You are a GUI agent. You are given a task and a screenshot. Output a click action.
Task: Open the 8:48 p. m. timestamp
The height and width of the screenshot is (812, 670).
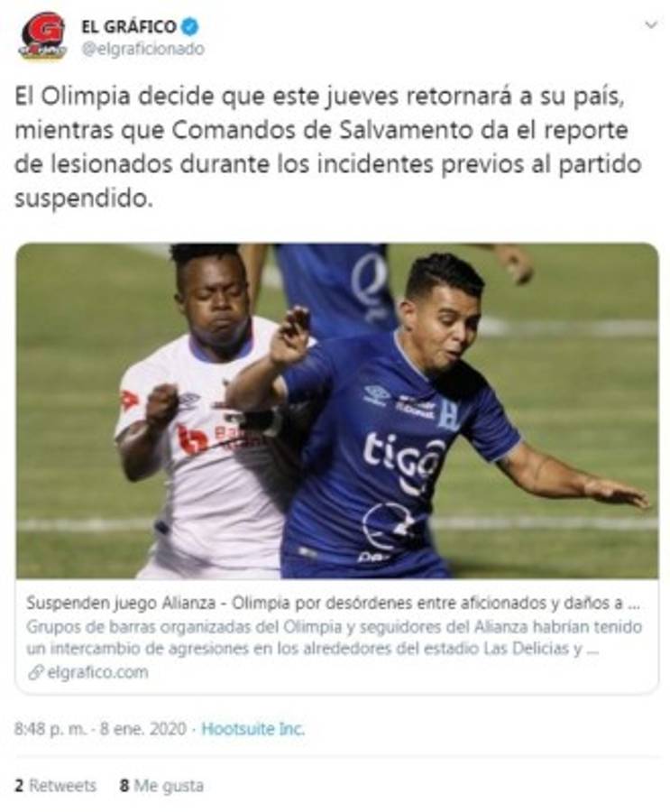[x=50, y=729]
